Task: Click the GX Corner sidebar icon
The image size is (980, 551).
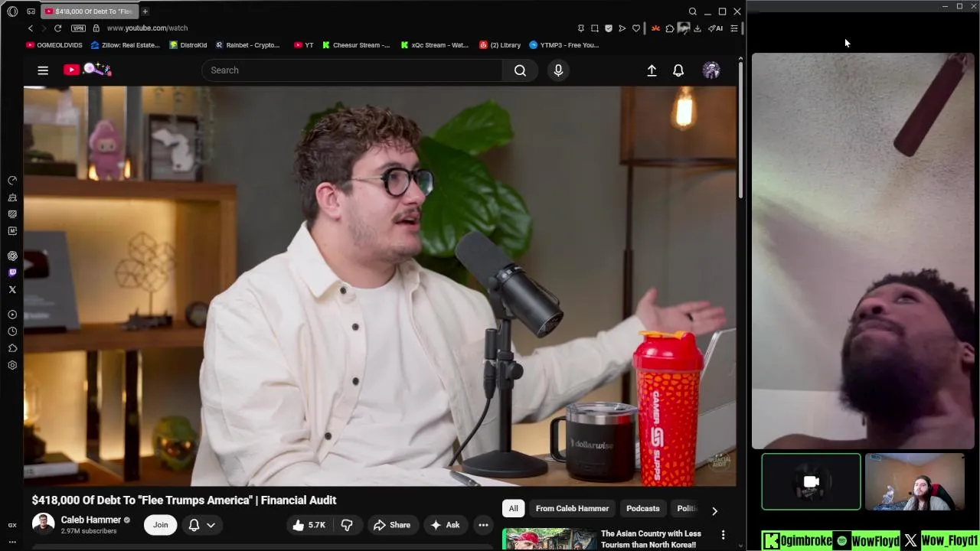Action: click(x=12, y=525)
